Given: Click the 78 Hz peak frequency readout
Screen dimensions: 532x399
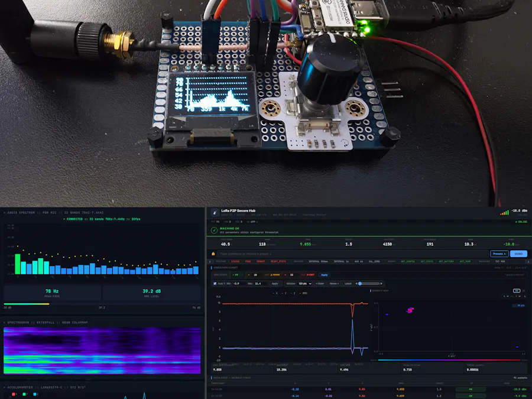Looking at the screenshot, I should pyautogui.click(x=52, y=291).
